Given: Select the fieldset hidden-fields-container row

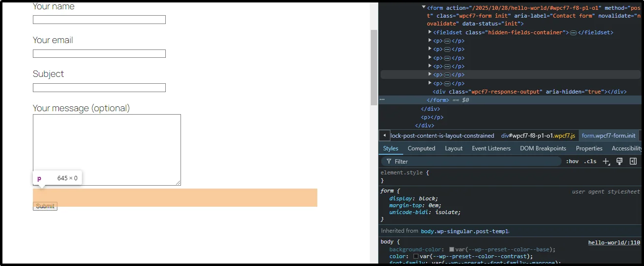Looking at the screenshot, I should (x=523, y=32).
